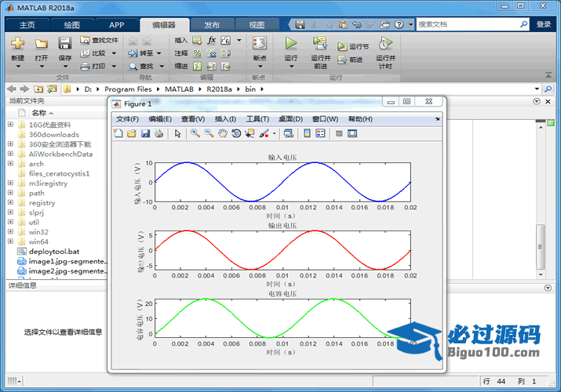This screenshot has width=561, height=392.
Task: Switch to the Plots (绘图) tab
Action: [72, 25]
